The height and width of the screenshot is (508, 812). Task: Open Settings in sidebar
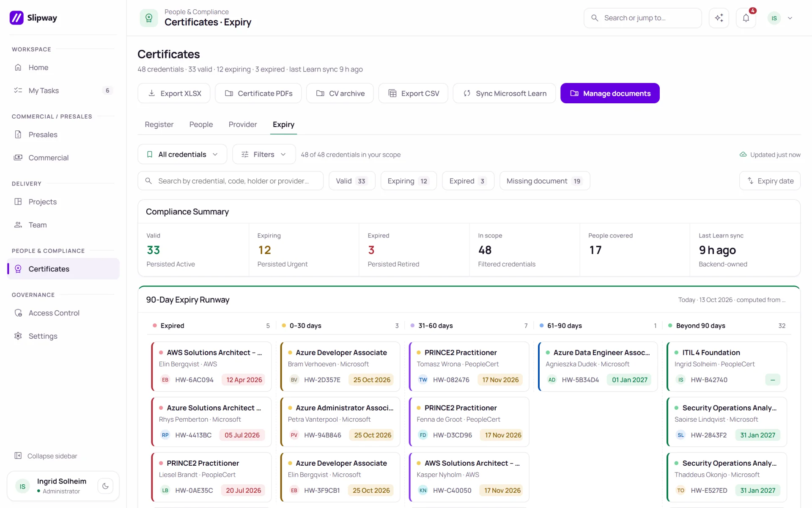pyautogui.click(x=63, y=336)
